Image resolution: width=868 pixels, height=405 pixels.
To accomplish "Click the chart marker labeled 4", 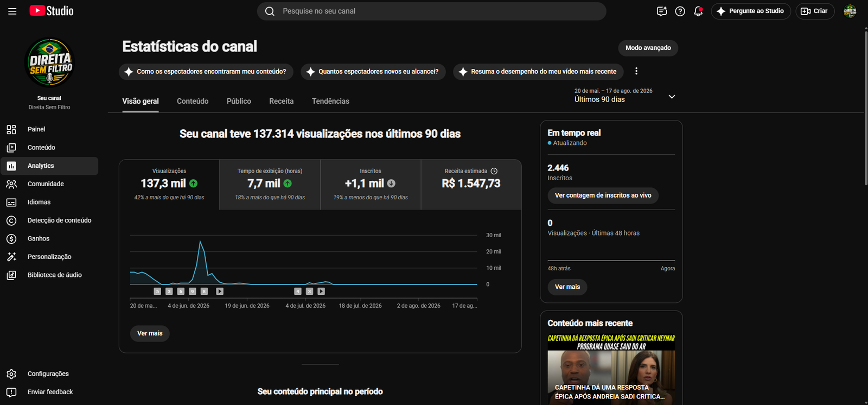I will [298, 292].
